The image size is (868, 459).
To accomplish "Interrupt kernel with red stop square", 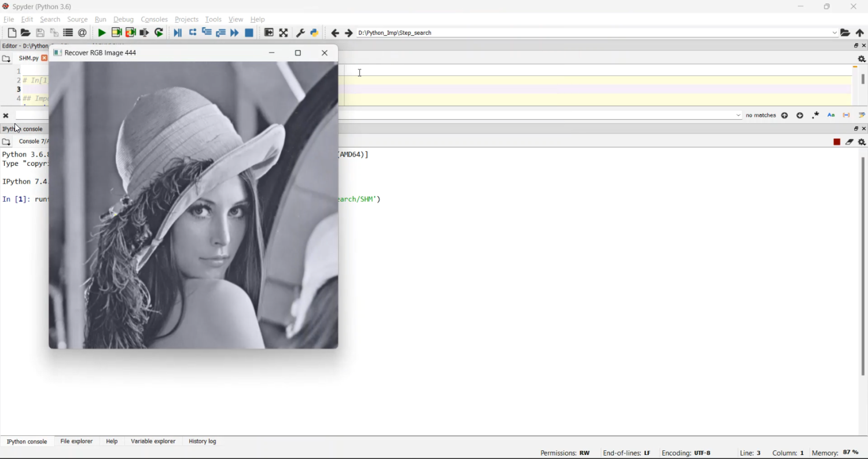I will coord(837,142).
